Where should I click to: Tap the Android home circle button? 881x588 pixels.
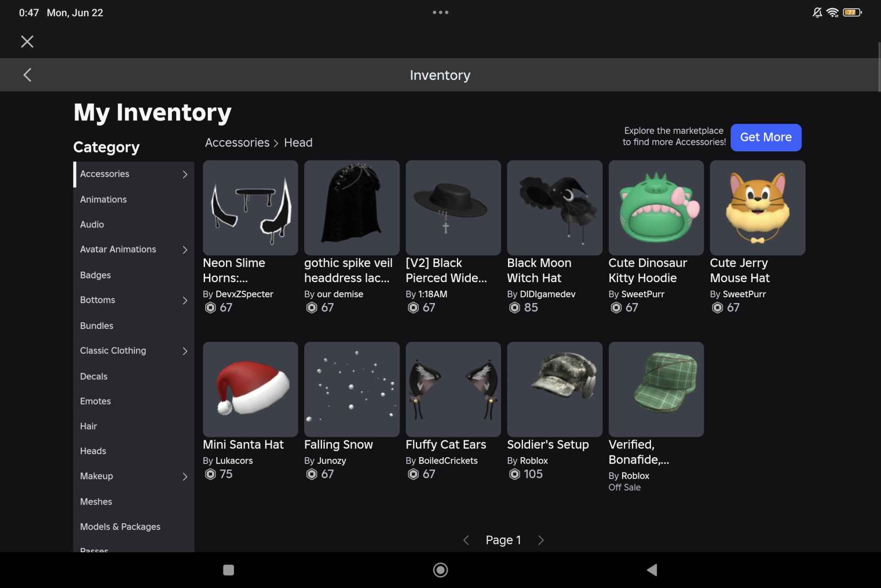point(440,570)
